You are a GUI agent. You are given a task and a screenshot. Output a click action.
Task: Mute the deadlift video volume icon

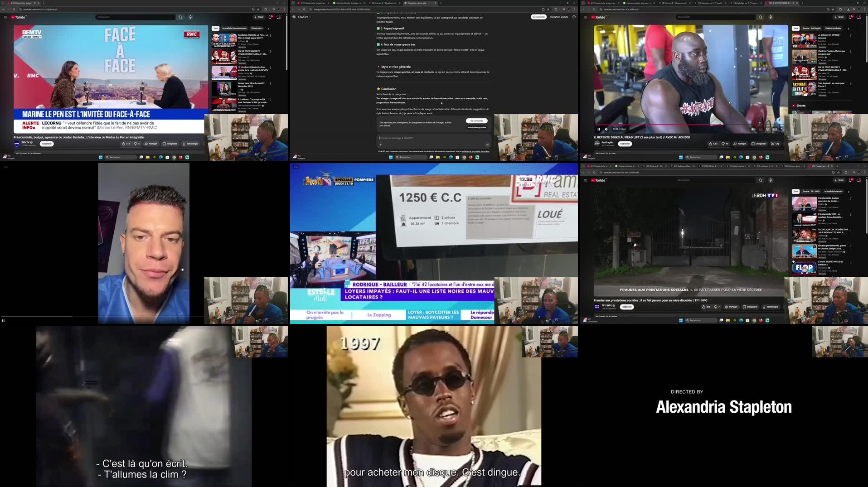coord(606,129)
